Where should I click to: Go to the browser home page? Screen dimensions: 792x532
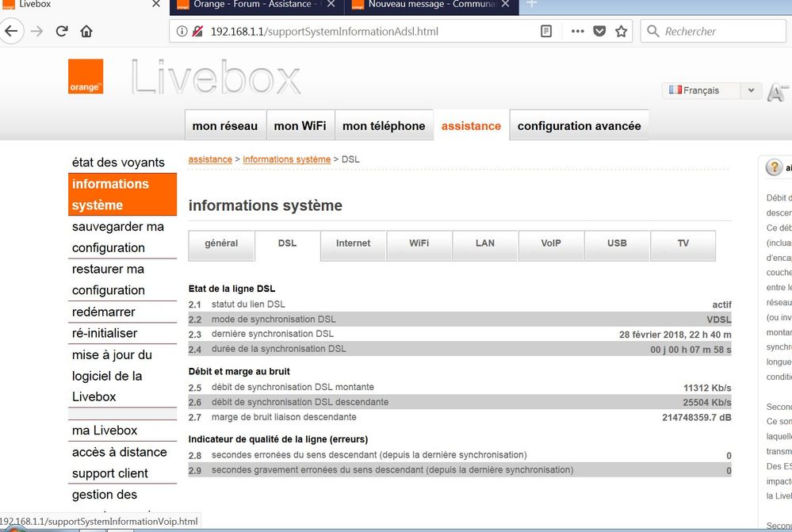tap(86, 32)
